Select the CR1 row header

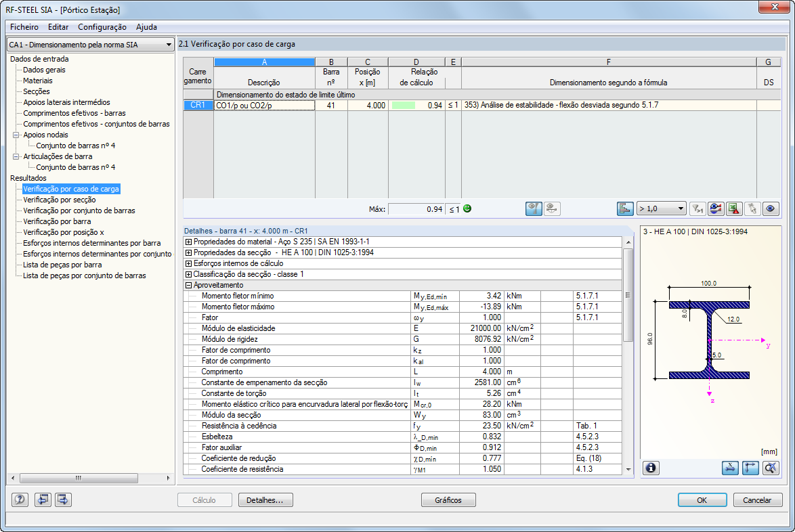[x=198, y=106]
